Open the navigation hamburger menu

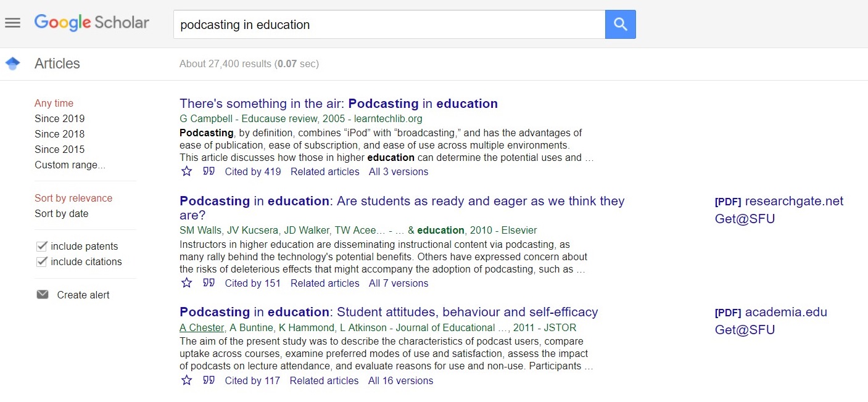tap(12, 22)
